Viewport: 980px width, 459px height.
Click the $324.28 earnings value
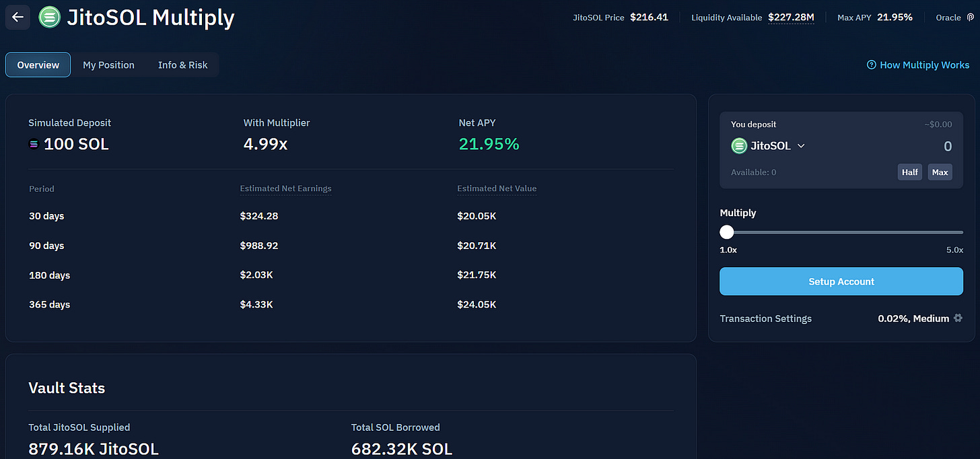click(259, 216)
